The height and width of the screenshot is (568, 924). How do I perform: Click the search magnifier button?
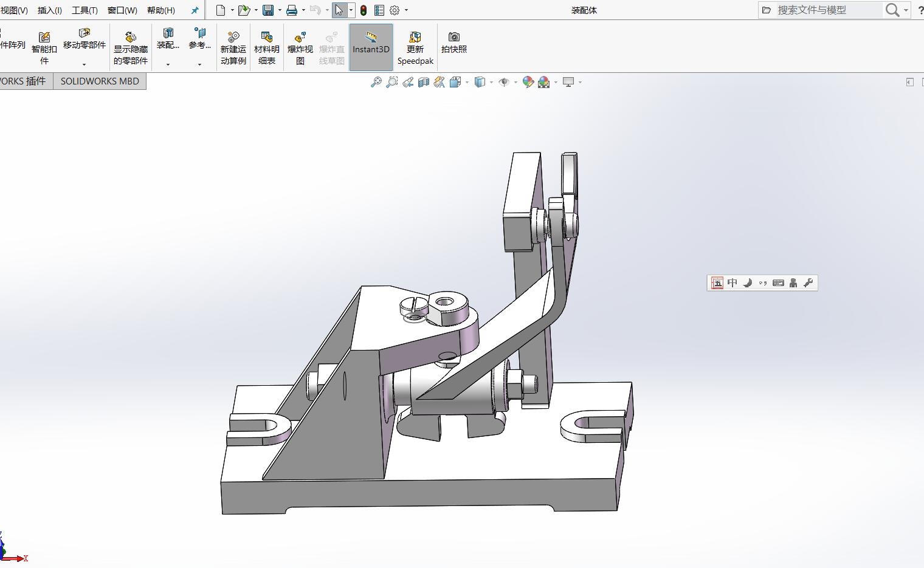coord(892,10)
